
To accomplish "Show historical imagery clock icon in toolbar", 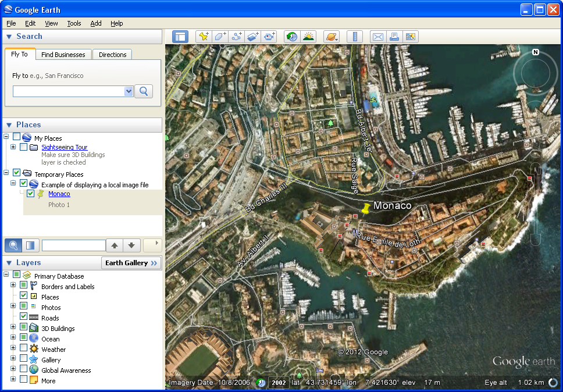I will coord(292,37).
